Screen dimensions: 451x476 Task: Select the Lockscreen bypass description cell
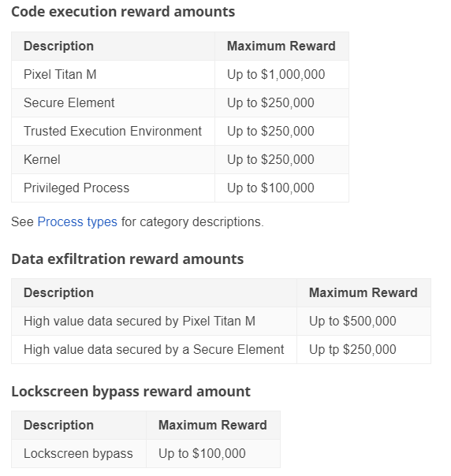(x=79, y=453)
